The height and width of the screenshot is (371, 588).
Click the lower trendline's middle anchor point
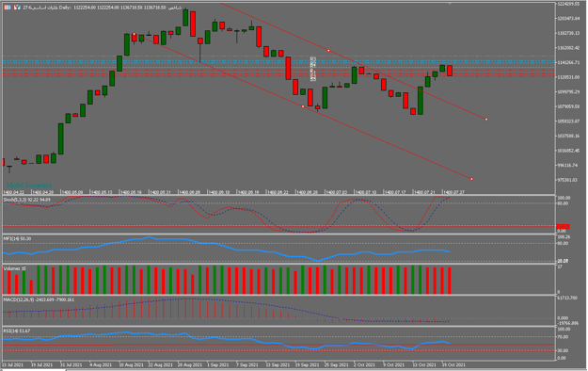click(x=303, y=106)
